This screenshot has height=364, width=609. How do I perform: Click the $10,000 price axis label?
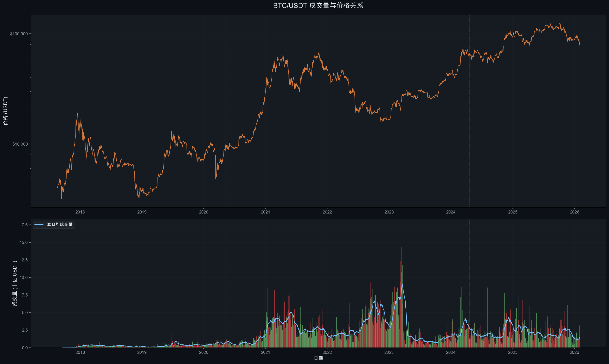20,144
